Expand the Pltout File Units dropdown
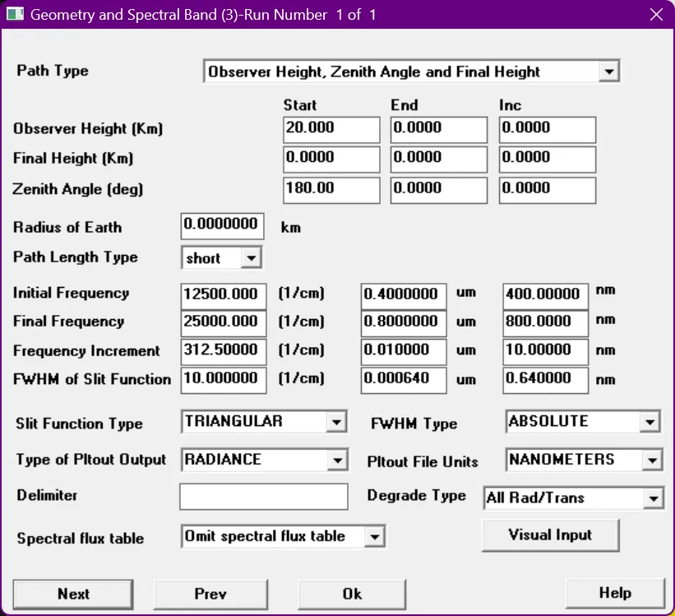The width and height of the screenshot is (675, 616). tap(652, 461)
